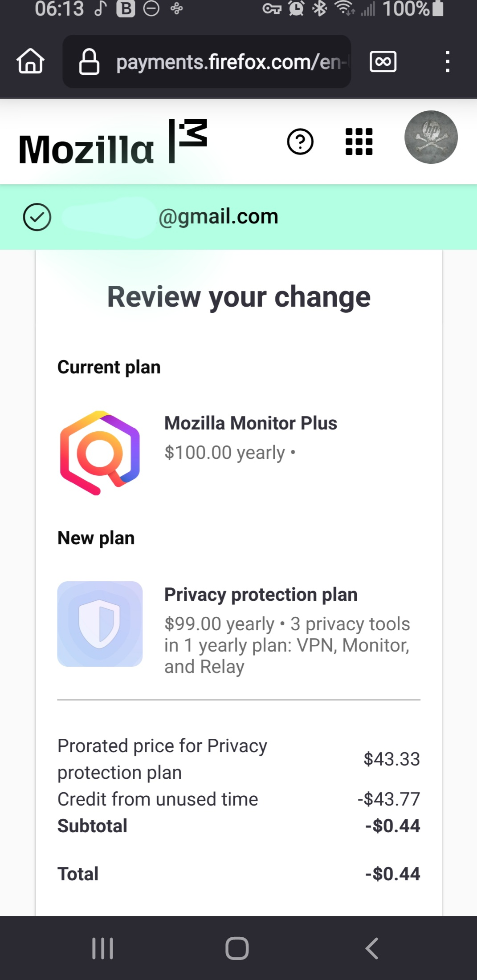Click the Mozilla logo
Image resolution: width=477 pixels, height=980 pixels.
[x=113, y=142]
